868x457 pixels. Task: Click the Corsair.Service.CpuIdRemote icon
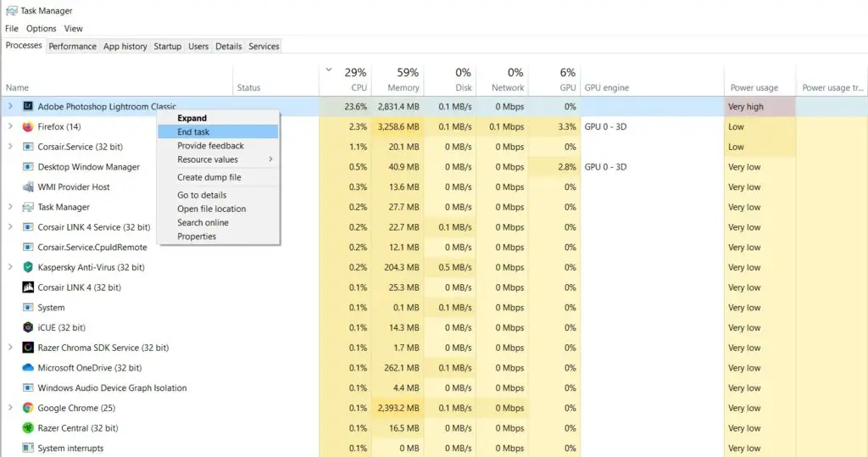click(x=28, y=247)
